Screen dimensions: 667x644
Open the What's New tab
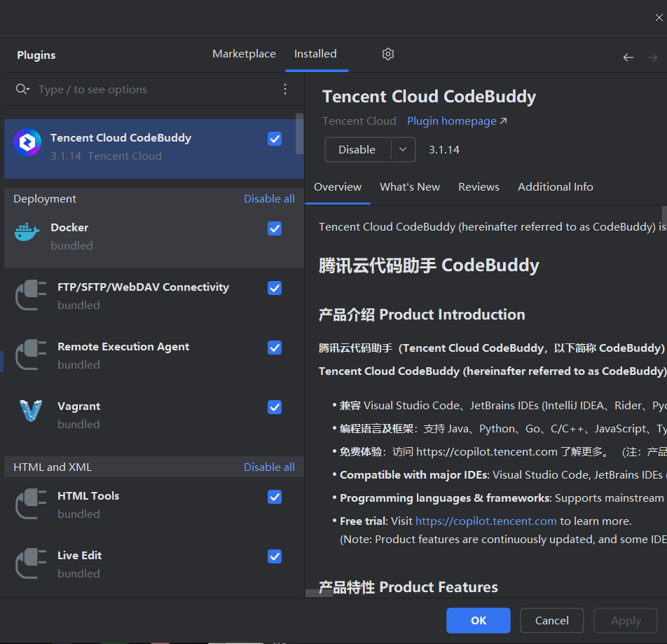[410, 186]
